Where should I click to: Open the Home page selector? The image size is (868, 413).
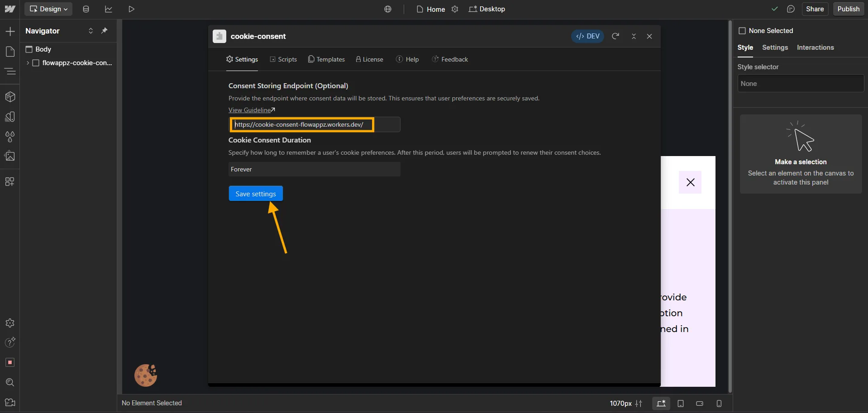click(x=431, y=9)
